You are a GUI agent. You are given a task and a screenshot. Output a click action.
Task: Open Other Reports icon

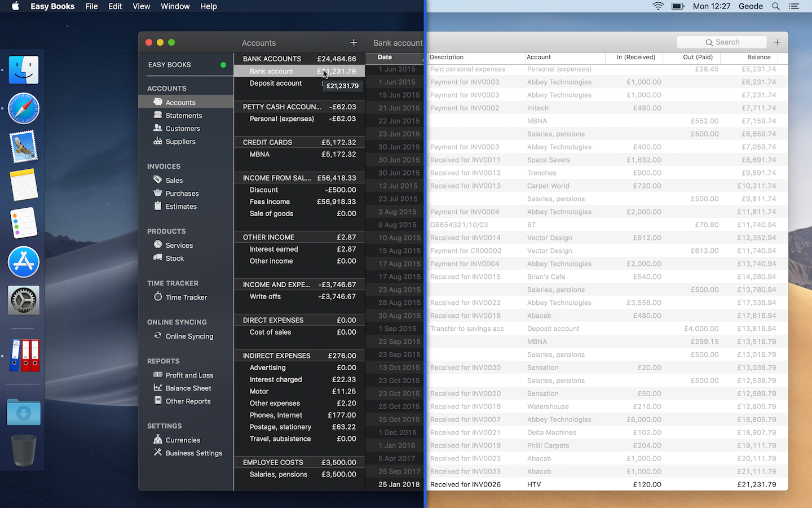click(x=158, y=401)
